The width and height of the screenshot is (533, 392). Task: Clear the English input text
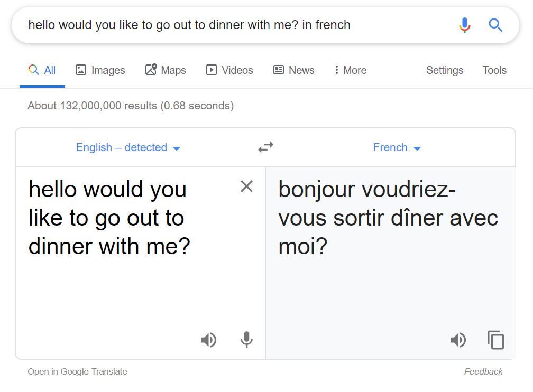pyautogui.click(x=246, y=186)
